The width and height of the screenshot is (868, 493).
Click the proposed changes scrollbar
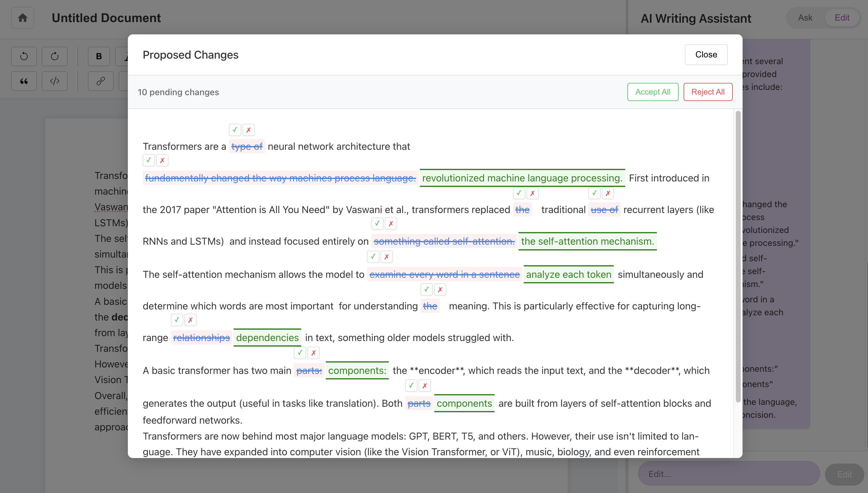[x=738, y=257]
